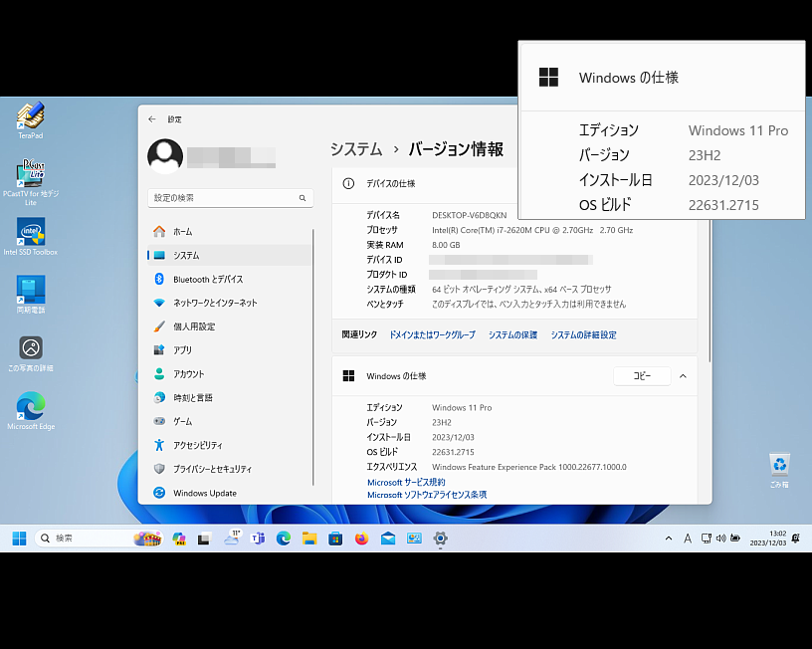812x649 pixels.
Task: Select the RAM value 8.00 GB
Action: tap(446, 245)
